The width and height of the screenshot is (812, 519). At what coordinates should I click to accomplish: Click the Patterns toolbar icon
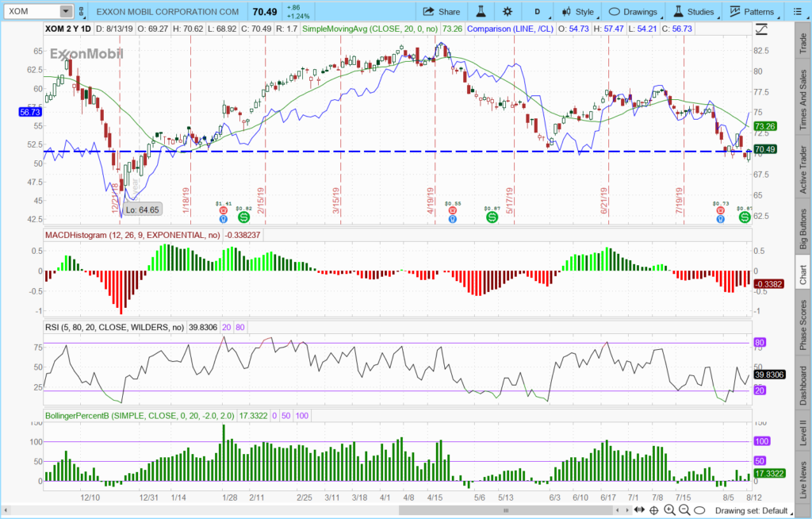750,11
